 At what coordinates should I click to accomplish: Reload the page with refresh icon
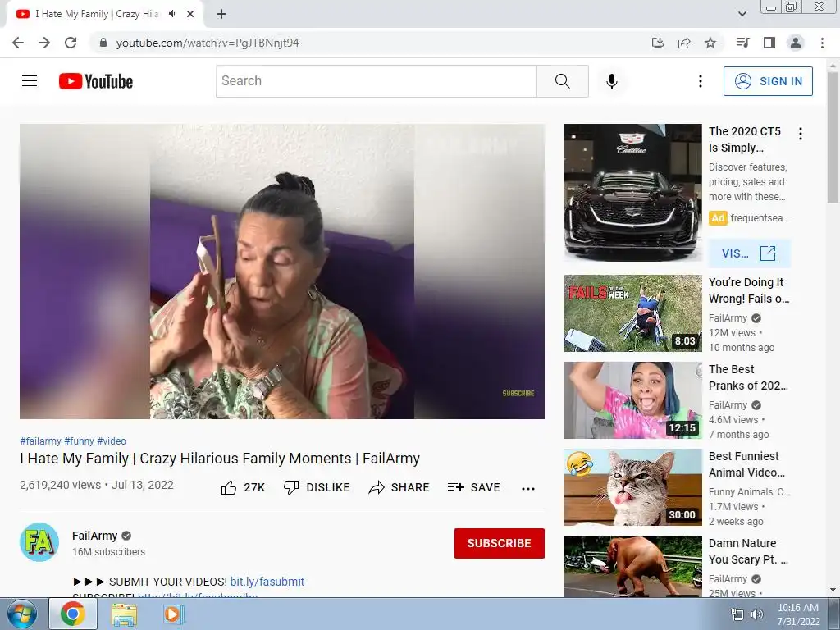pos(71,43)
